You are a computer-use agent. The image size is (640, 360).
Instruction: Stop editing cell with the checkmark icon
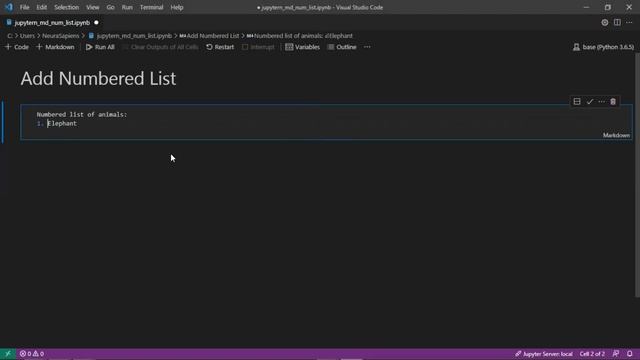tap(589, 102)
